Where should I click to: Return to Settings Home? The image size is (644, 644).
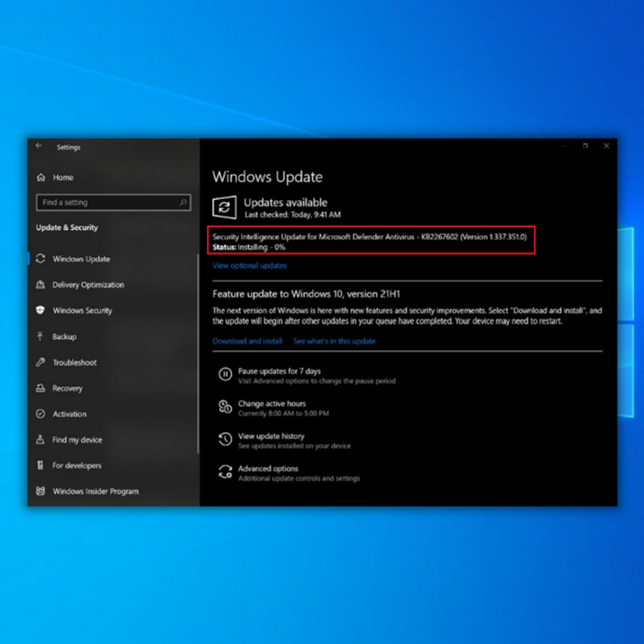(63, 177)
